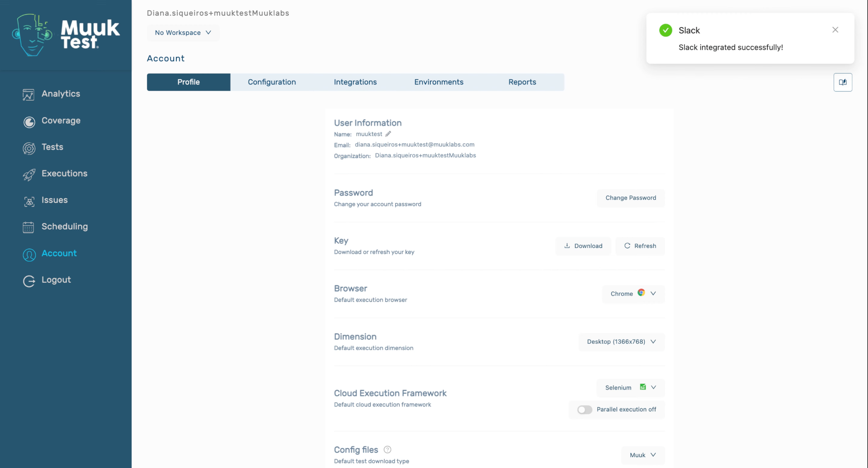Click the Executions rocket icon
Screen dimensions: 868x468
[28, 174]
